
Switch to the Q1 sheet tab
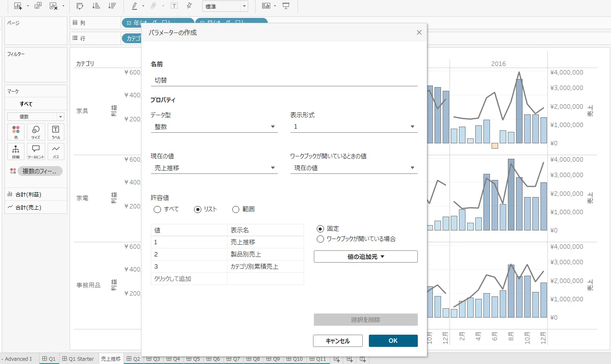click(x=49, y=359)
